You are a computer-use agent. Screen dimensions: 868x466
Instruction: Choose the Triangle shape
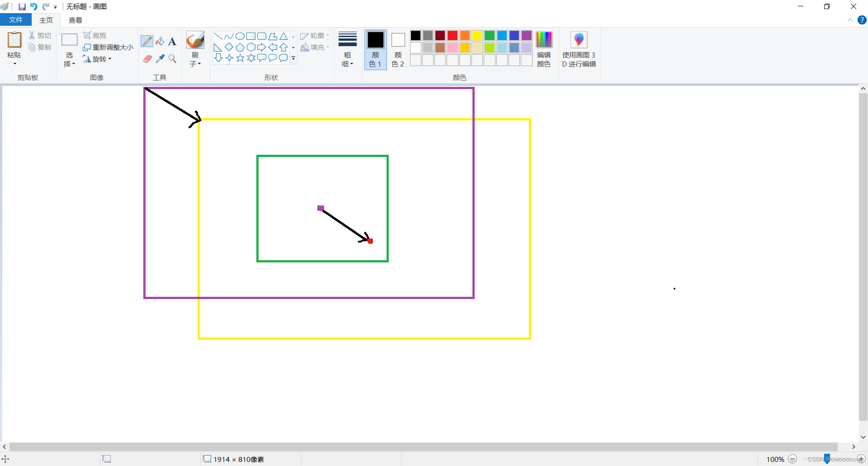tap(283, 36)
